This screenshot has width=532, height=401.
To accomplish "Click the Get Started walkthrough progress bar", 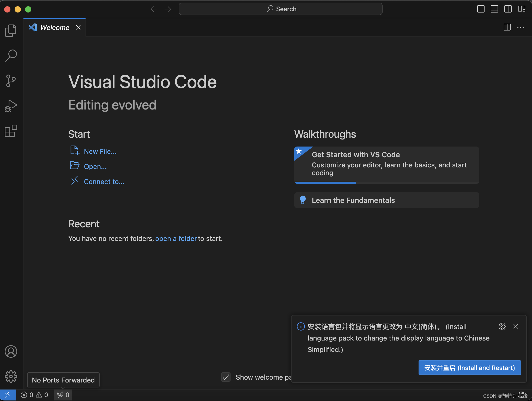I will pos(386,183).
